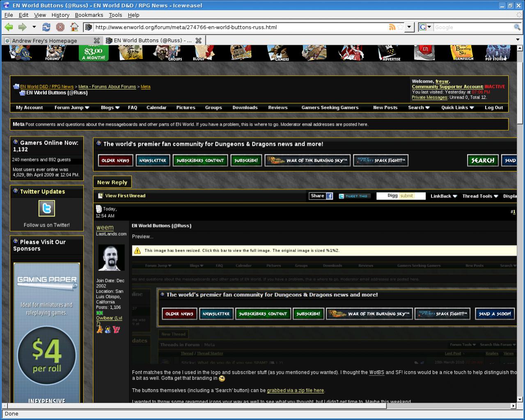Viewport: 525px width, 420px height.
Task: Click the post document icon beside Today
Action: (99, 209)
